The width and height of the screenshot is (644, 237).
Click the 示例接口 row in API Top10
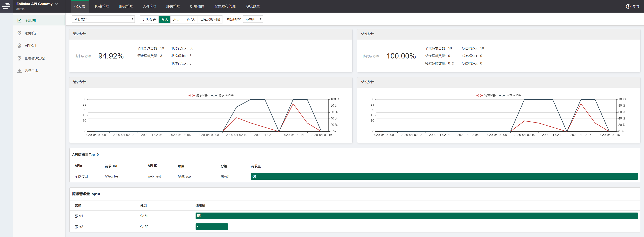click(x=81, y=176)
